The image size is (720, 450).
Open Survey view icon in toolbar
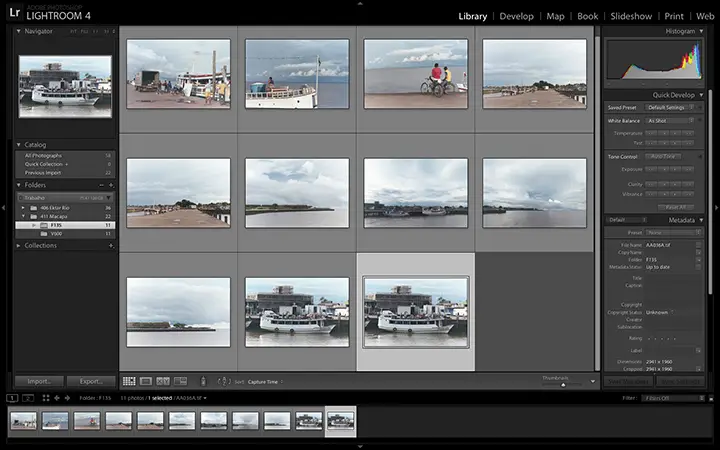[180, 381]
